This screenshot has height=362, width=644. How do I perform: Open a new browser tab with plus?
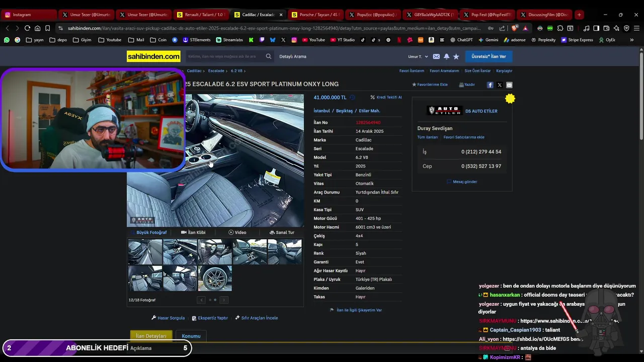pyautogui.click(x=579, y=15)
